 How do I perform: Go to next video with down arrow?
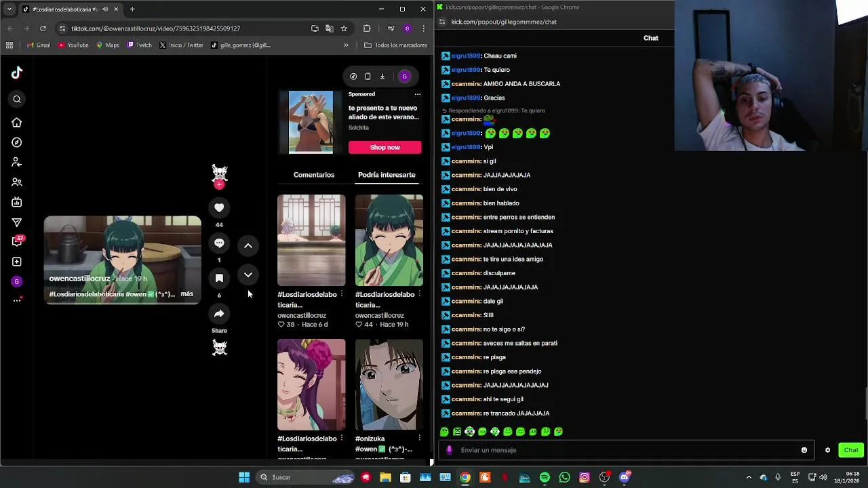pos(248,275)
